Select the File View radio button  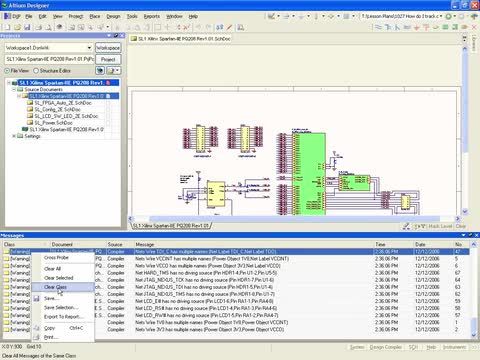7,71
